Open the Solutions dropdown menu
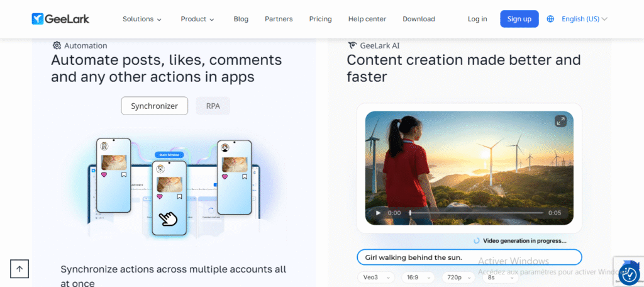 (x=142, y=19)
